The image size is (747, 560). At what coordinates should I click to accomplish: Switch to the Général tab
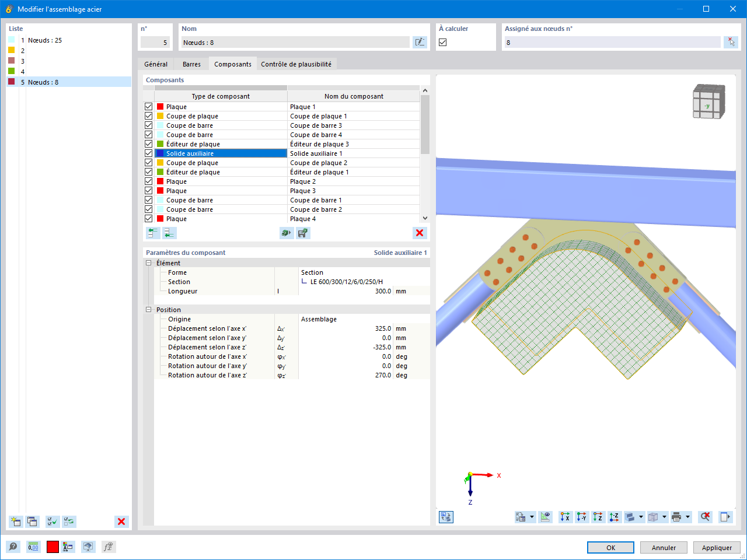[x=156, y=64]
